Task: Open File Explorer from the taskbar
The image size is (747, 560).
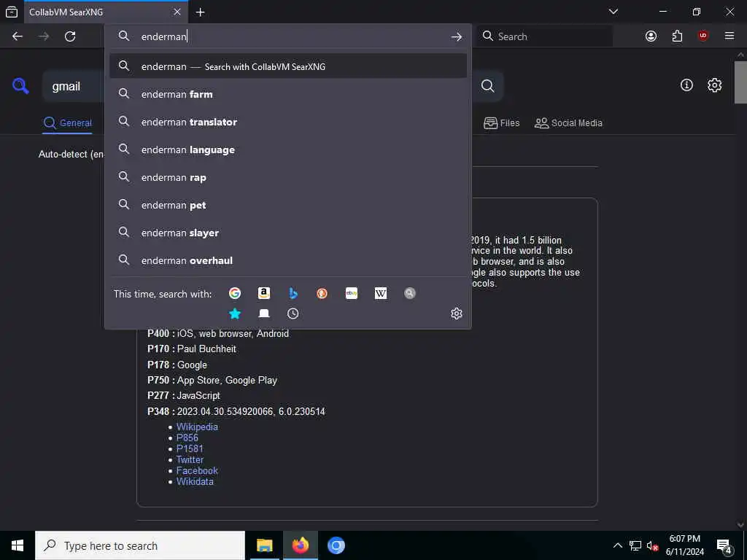Action: [x=264, y=545]
